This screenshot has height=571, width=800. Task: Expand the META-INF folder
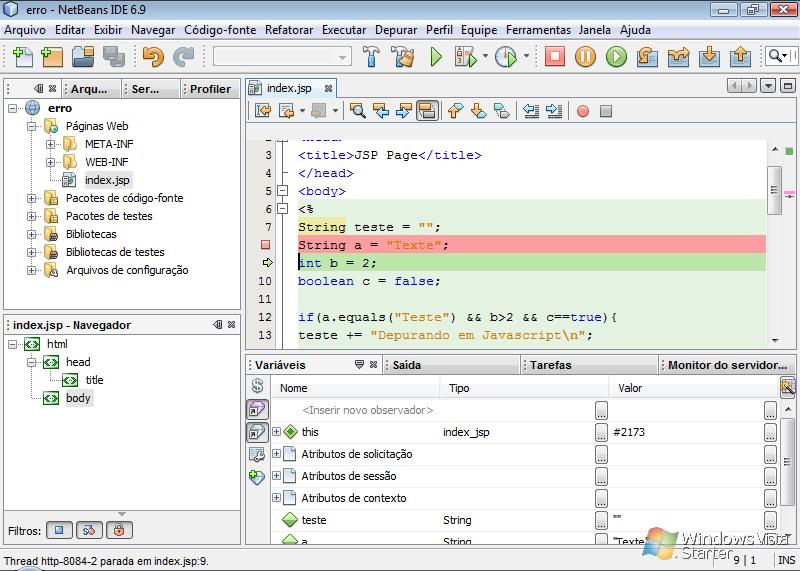point(50,144)
